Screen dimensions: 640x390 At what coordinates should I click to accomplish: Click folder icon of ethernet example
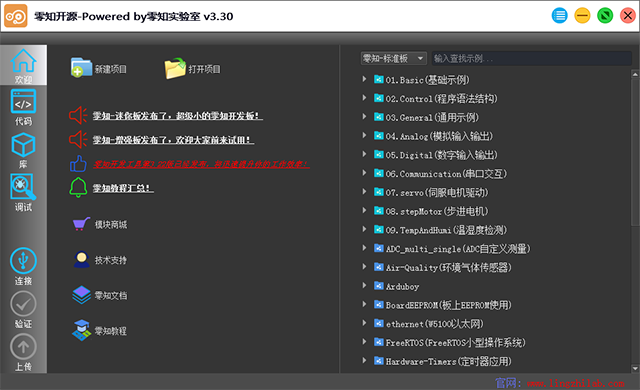tap(379, 323)
